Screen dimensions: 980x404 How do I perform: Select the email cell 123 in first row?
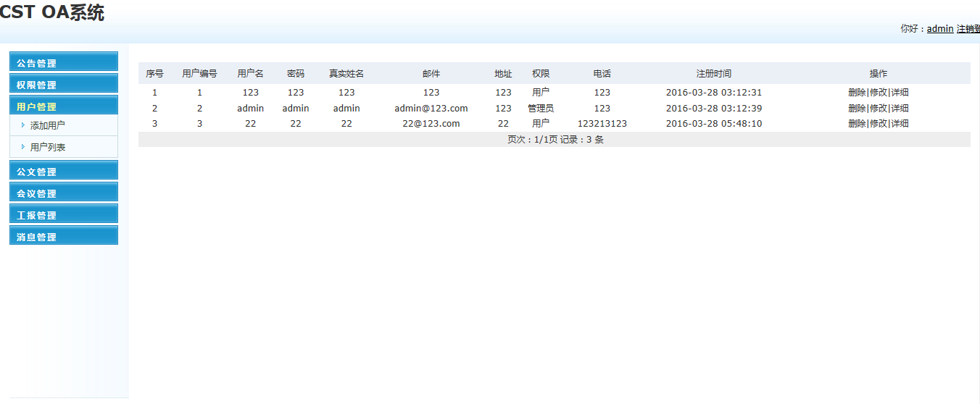(x=431, y=93)
